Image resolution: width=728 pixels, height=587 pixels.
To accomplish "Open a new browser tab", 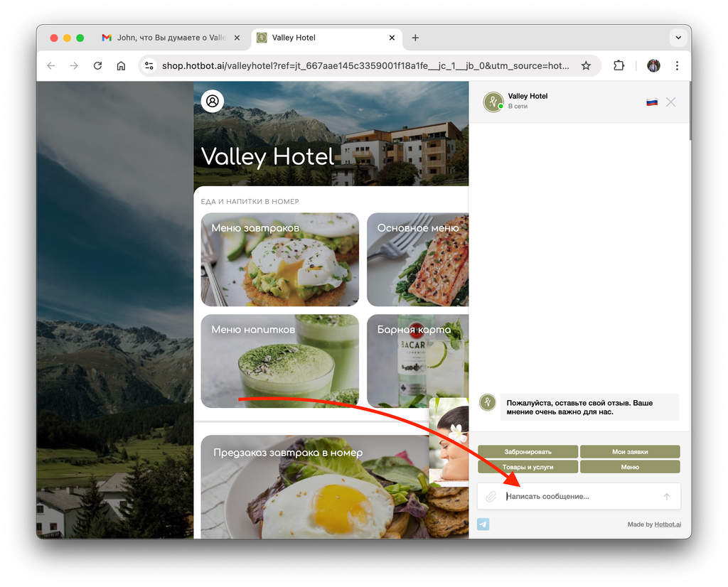I will (x=415, y=38).
